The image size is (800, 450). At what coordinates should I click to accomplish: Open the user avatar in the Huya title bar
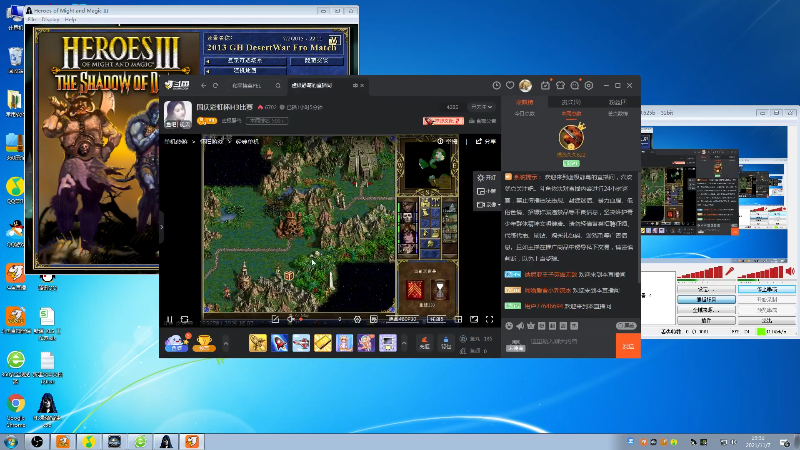pos(525,86)
